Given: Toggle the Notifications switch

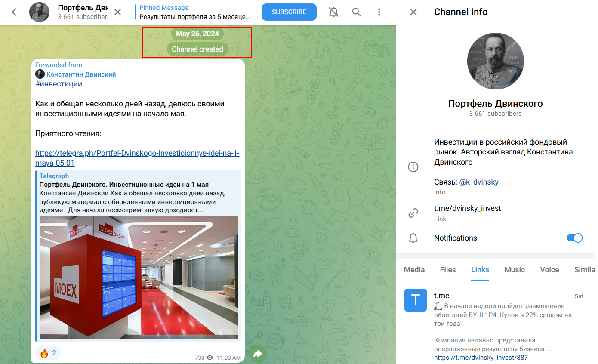Looking at the screenshot, I should pos(574,238).
